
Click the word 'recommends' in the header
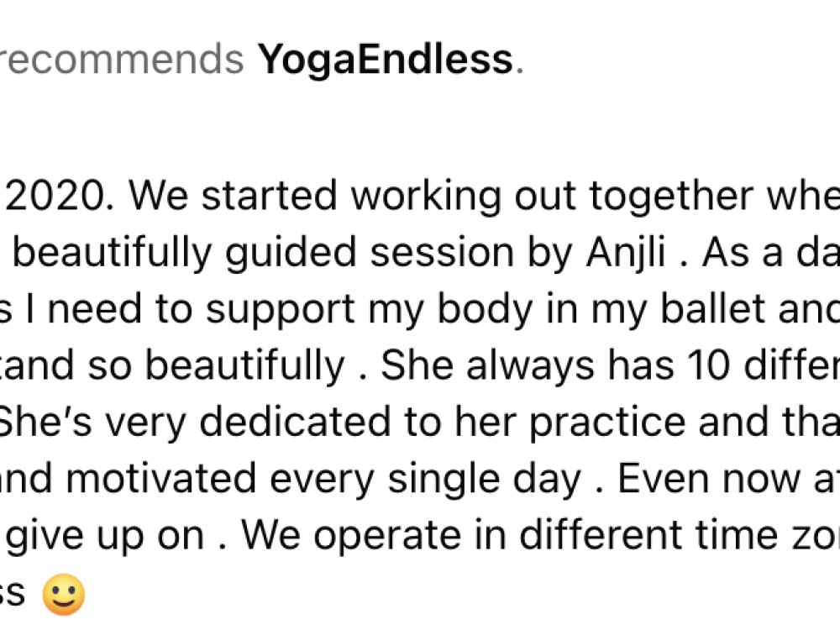[x=122, y=60]
